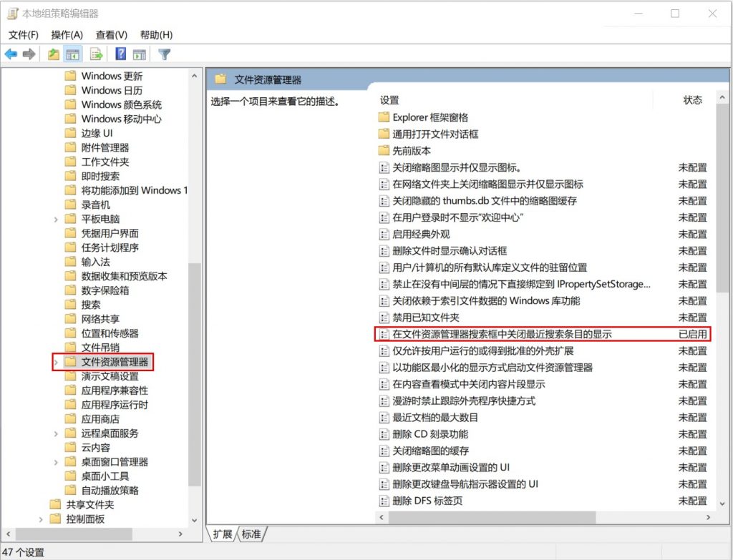Expand the 远程桌面服务 tree node
The height and width of the screenshot is (560, 733).
click(x=56, y=433)
